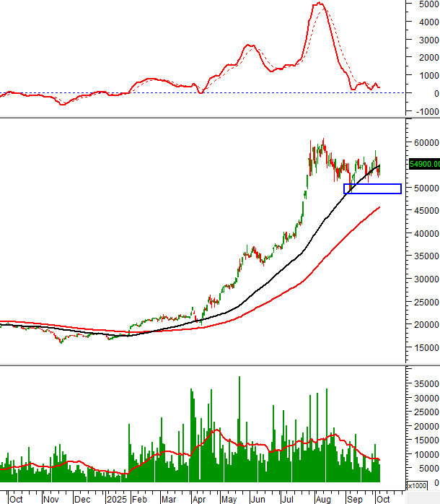This screenshot has height=504, width=440.
Task: Click the Nov label on time axis
Action: tap(51, 498)
